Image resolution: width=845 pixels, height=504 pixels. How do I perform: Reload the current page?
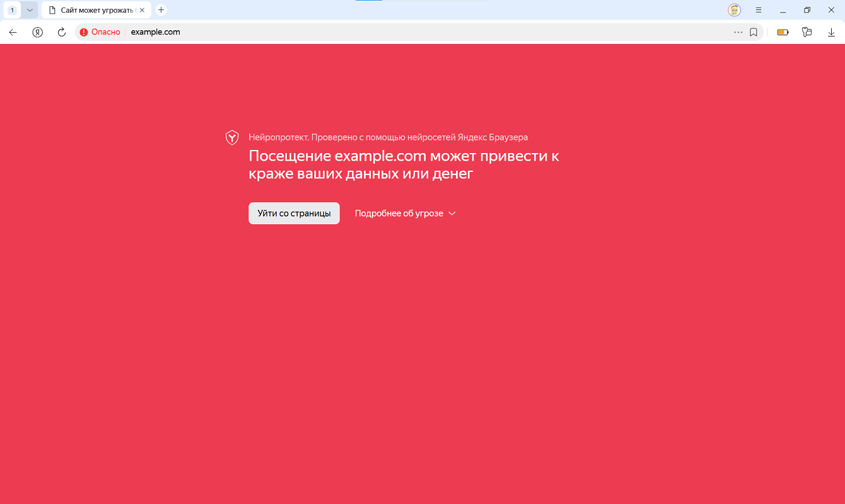pyautogui.click(x=62, y=32)
